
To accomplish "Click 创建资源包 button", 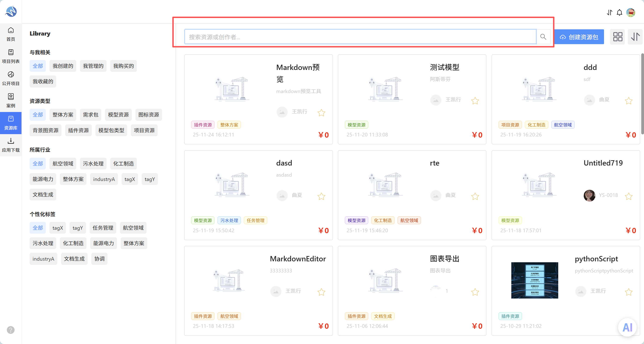I will [x=579, y=37].
